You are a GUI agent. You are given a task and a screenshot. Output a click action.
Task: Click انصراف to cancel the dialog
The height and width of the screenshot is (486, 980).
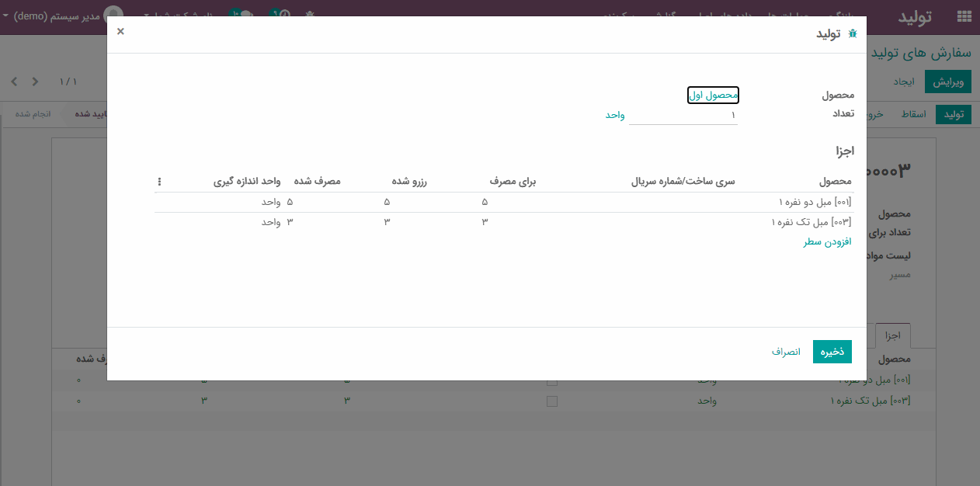786,352
